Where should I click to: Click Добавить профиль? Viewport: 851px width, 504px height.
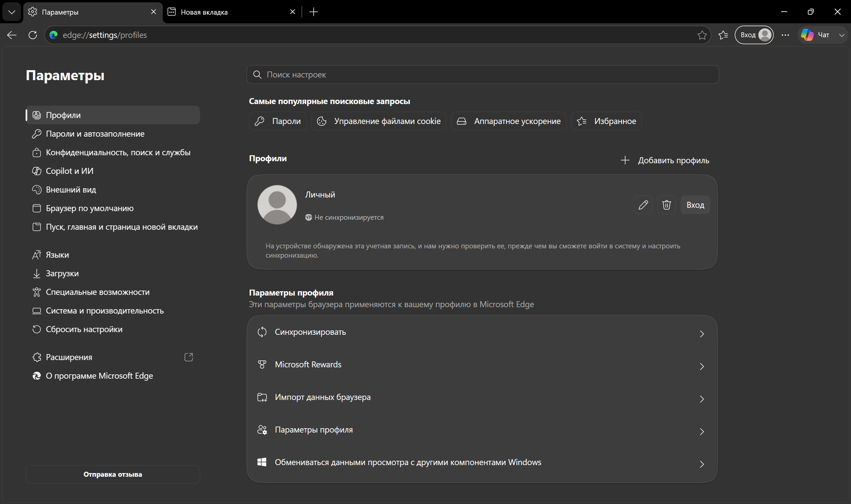click(665, 160)
